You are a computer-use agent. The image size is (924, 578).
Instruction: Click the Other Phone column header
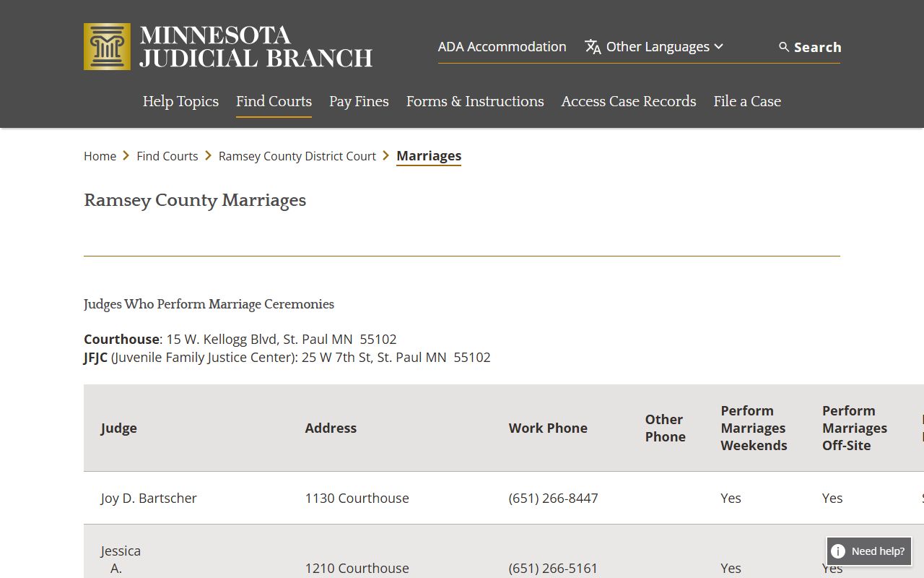[665, 428]
